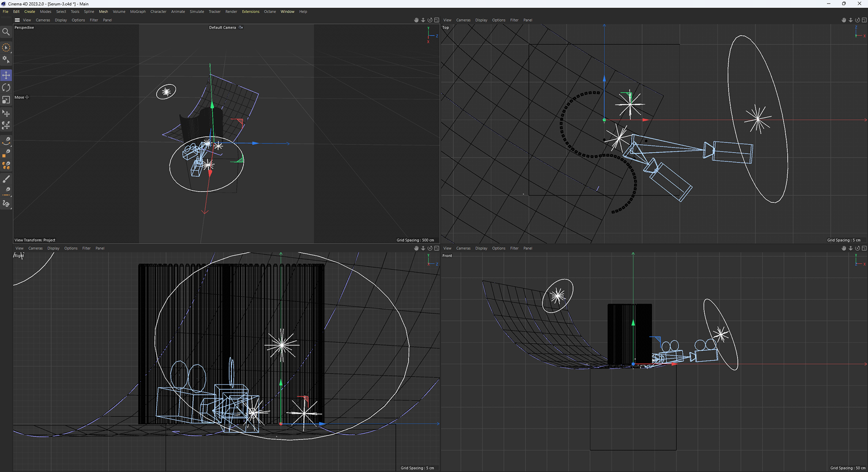The height and width of the screenshot is (472, 868).
Task: Toggle maximize on the Perspective viewport
Action: pos(437,20)
